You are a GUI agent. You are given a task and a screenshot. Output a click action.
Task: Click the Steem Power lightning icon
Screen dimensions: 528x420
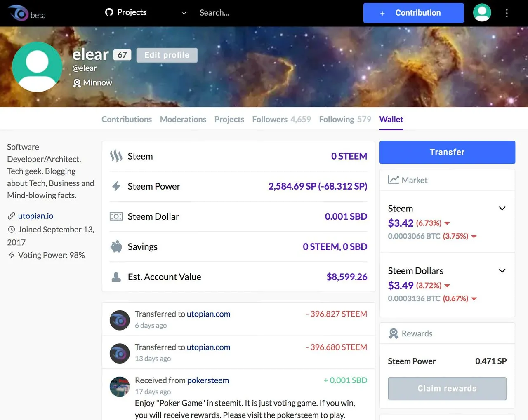[x=116, y=186]
